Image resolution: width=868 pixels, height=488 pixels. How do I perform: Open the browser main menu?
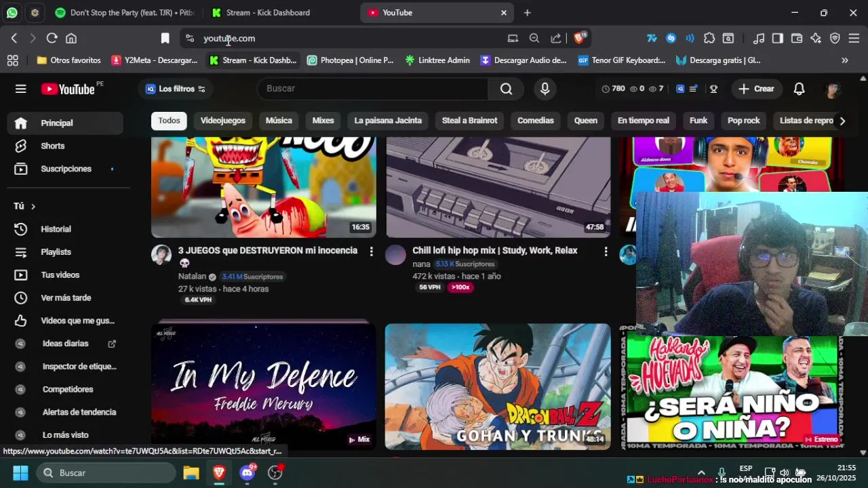(854, 39)
